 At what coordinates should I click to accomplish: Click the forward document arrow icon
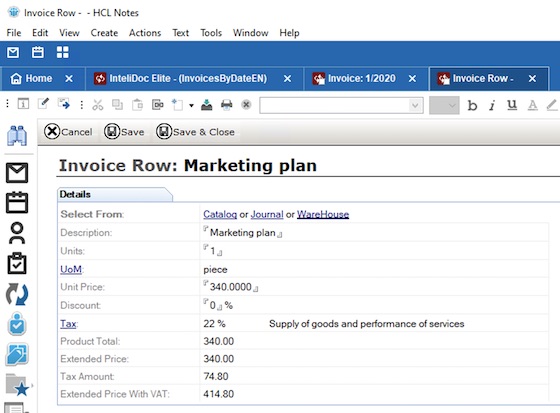(x=64, y=104)
